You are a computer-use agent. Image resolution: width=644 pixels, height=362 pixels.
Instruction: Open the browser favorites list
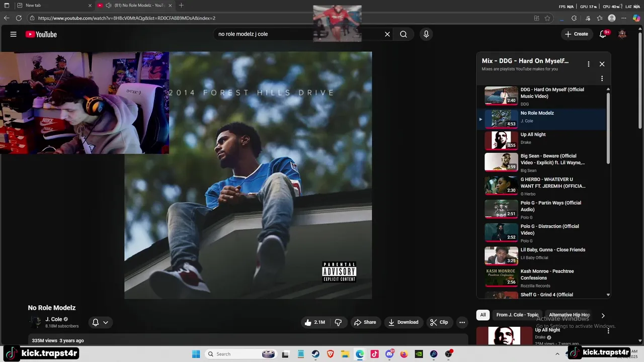point(600,18)
